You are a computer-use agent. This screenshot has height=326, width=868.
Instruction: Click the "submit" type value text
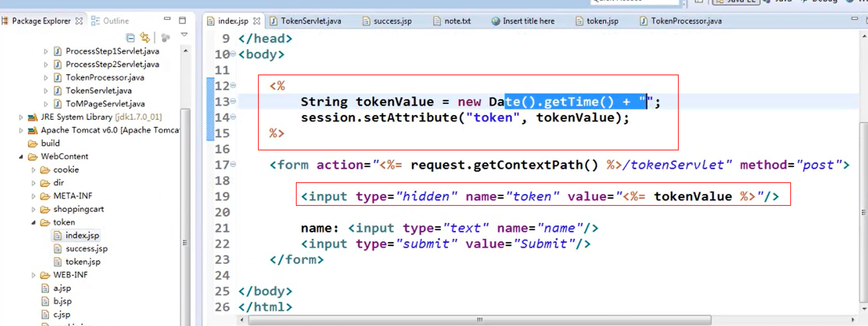(426, 244)
